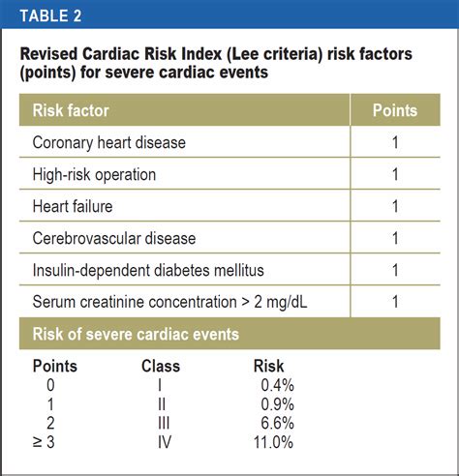The height and width of the screenshot is (476, 459).
Task: Click the ≥ 3 points entry
Action: click(x=44, y=442)
